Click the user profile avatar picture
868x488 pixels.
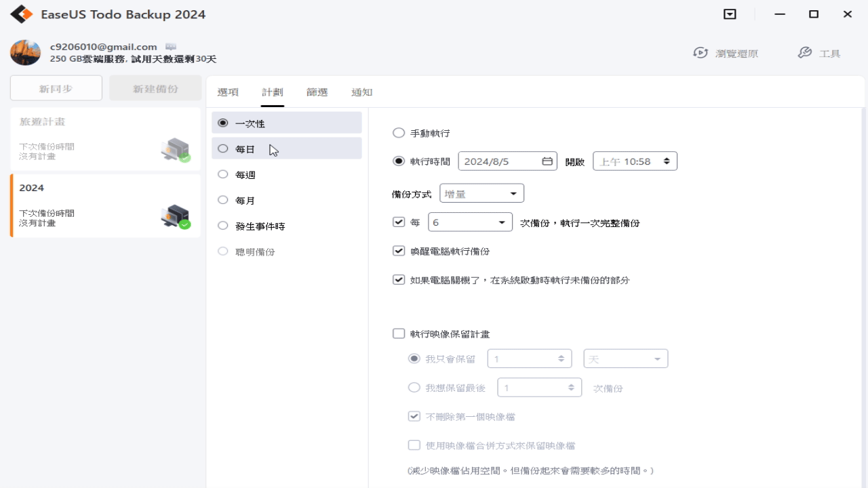[25, 52]
